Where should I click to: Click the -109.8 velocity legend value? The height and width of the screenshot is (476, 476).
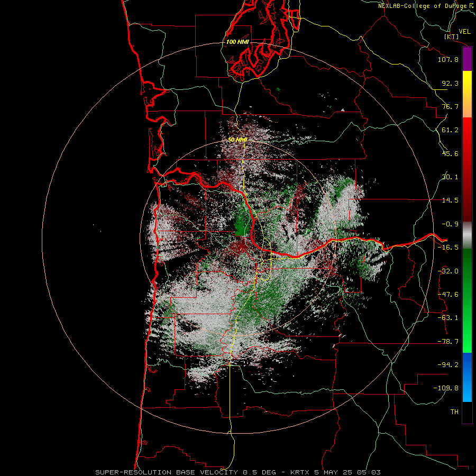(446, 388)
